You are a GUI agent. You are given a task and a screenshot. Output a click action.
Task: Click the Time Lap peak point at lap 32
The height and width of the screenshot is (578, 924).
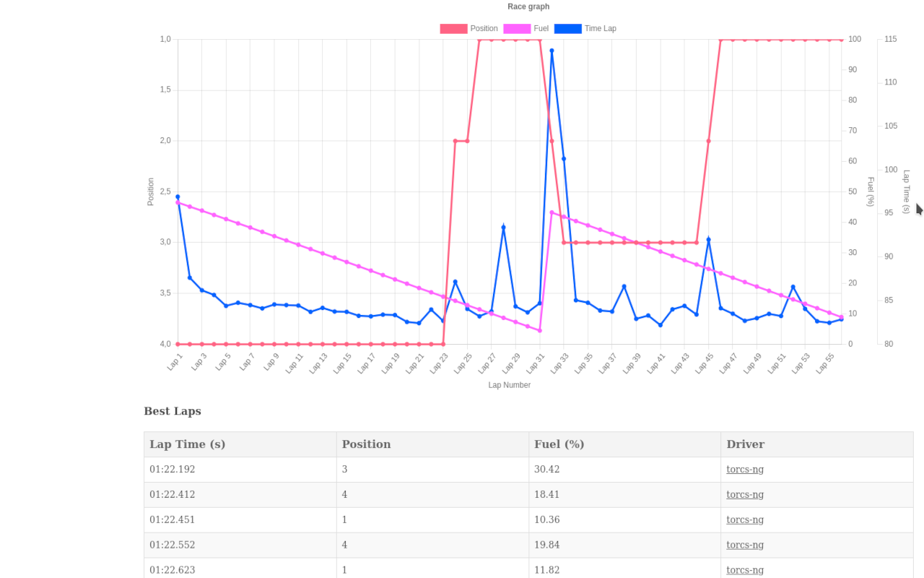point(552,51)
